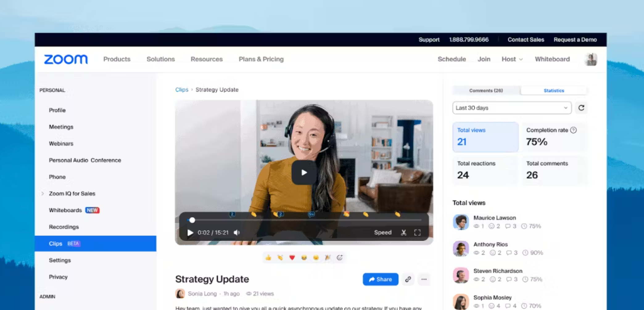The width and height of the screenshot is (644, 310).
Task: React with the red heart emoji
Action: pyautogui.click(x=292, y=258)
